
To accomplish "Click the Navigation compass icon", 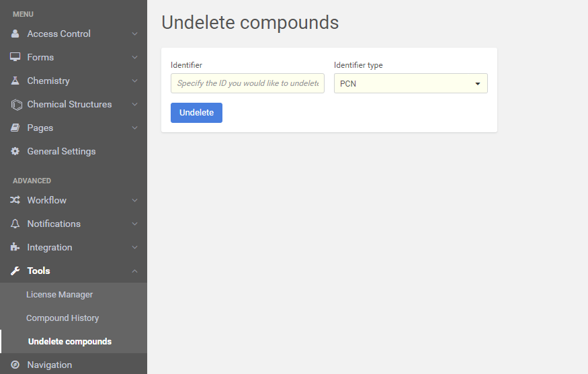I will click(x=15, y=365).
